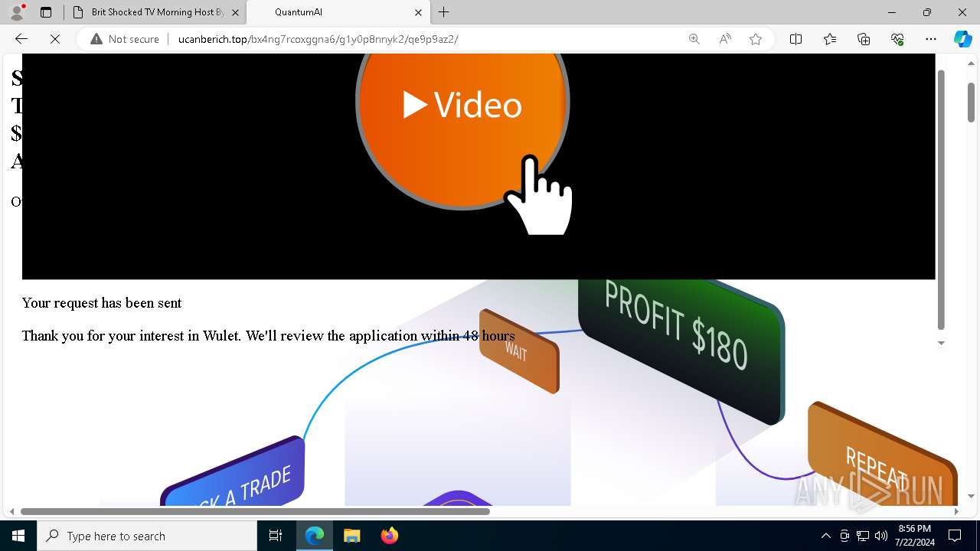View the Not secure site information
Screen dimensions: 980x551
pyautogui.click(x=125, y=39)
